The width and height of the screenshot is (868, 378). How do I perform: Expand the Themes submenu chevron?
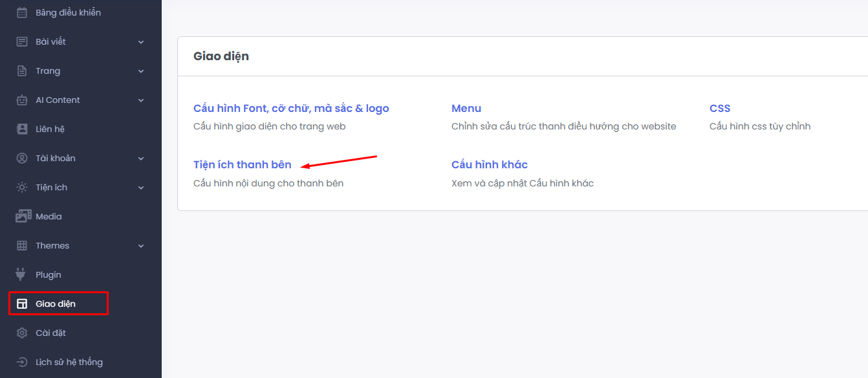(x=141, y=246)
